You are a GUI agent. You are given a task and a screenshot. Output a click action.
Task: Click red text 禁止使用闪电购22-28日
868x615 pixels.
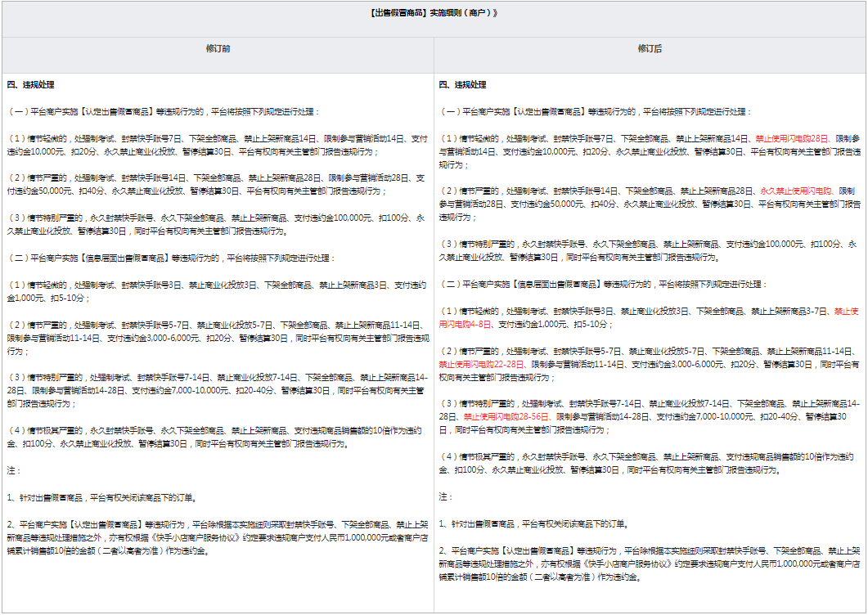pos(483,364)
